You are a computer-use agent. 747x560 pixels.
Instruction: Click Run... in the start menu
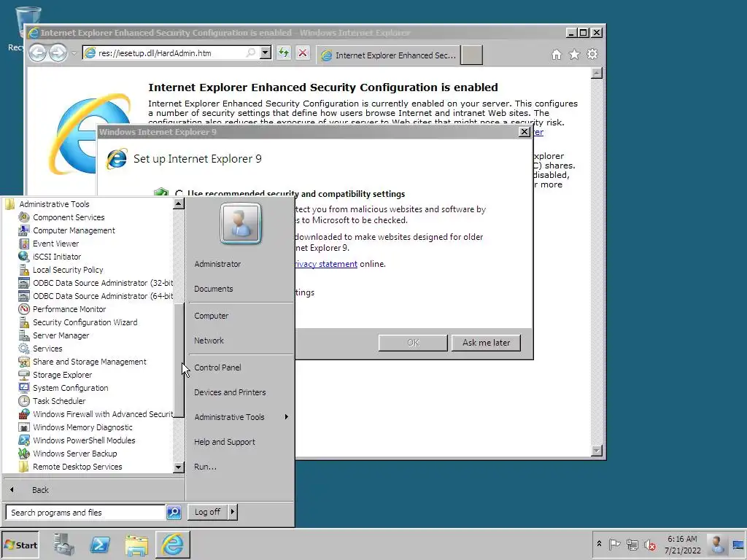205,467
